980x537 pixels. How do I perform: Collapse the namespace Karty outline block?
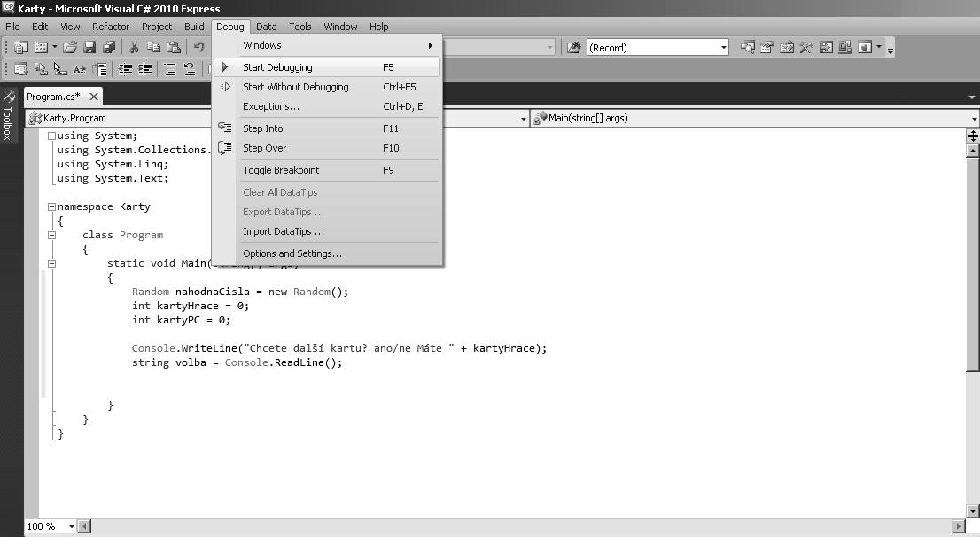click(52, 207)
